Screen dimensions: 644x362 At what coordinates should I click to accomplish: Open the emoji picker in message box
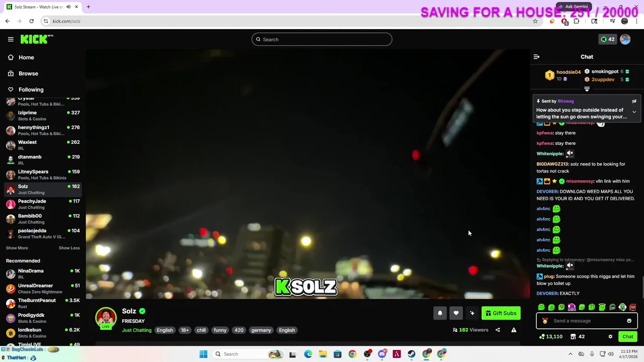(629, 321)
